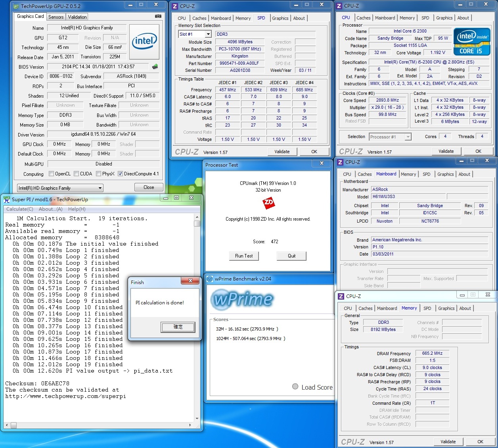Click Super PI vertical scrollbar down arrow
This screenshot has height=448, width=498.
pyautogui.click(x=197, y=418)
